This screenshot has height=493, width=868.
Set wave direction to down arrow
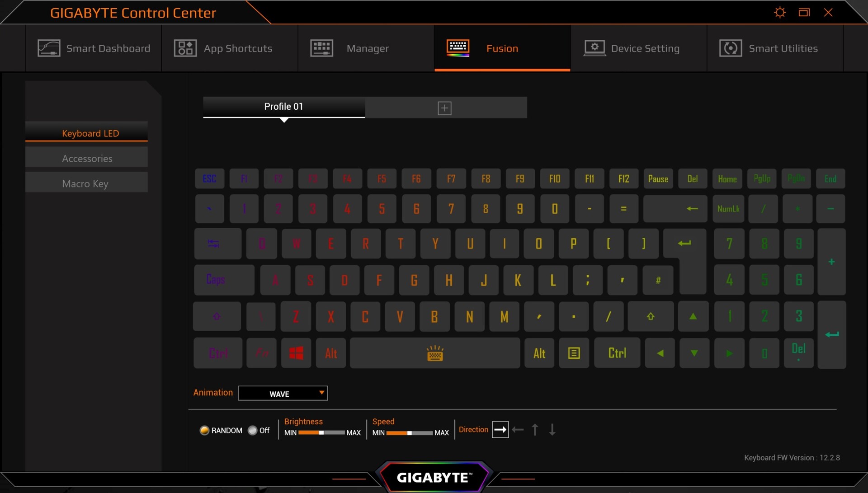[552, 430]
